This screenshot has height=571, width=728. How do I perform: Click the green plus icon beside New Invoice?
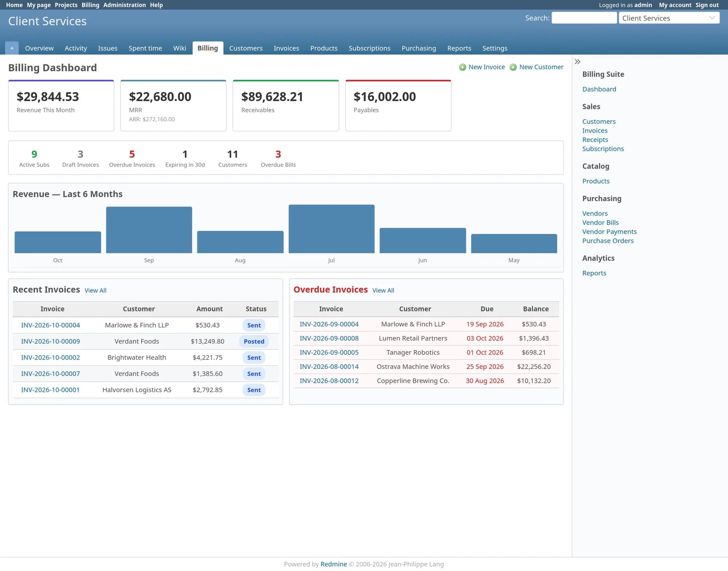click(462, 67)
